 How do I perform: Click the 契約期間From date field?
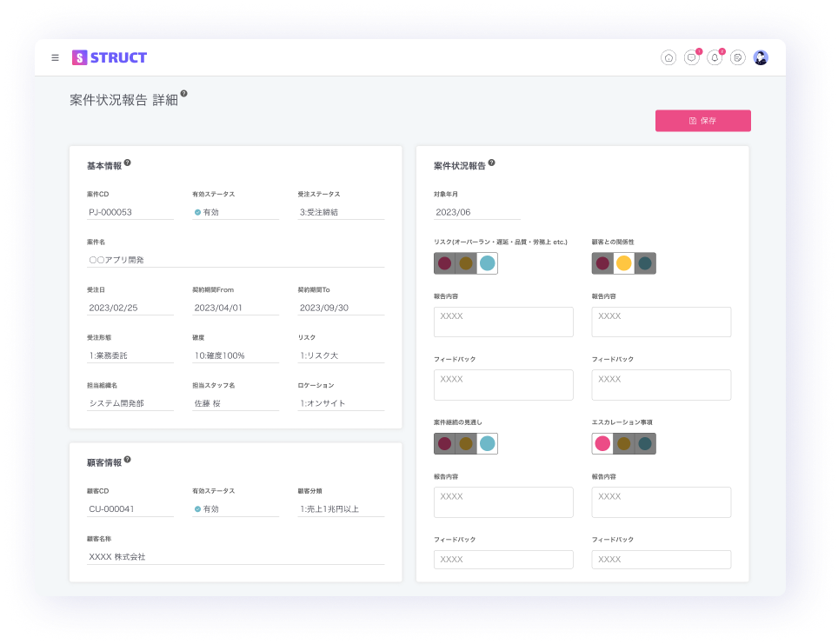point(235,308)
